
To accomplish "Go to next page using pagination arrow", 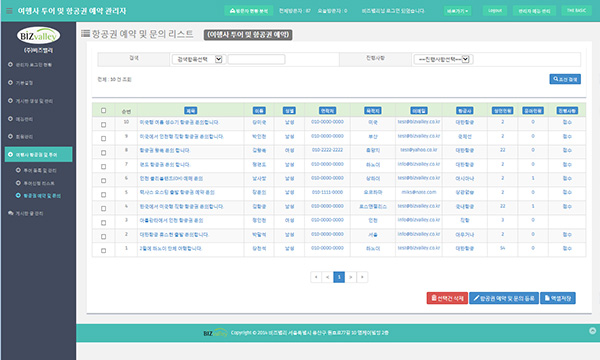I will [351, 277].
